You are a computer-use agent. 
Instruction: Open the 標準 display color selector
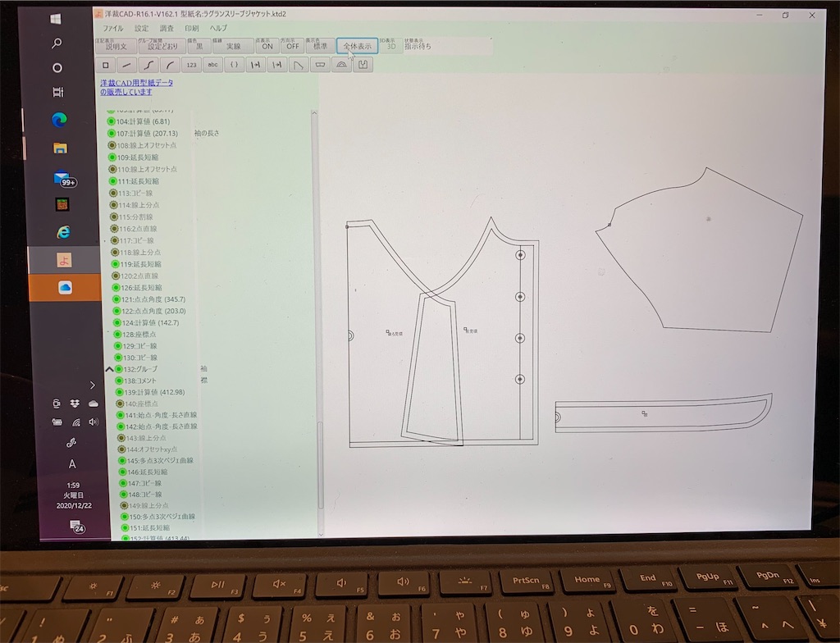click(321, 46)
